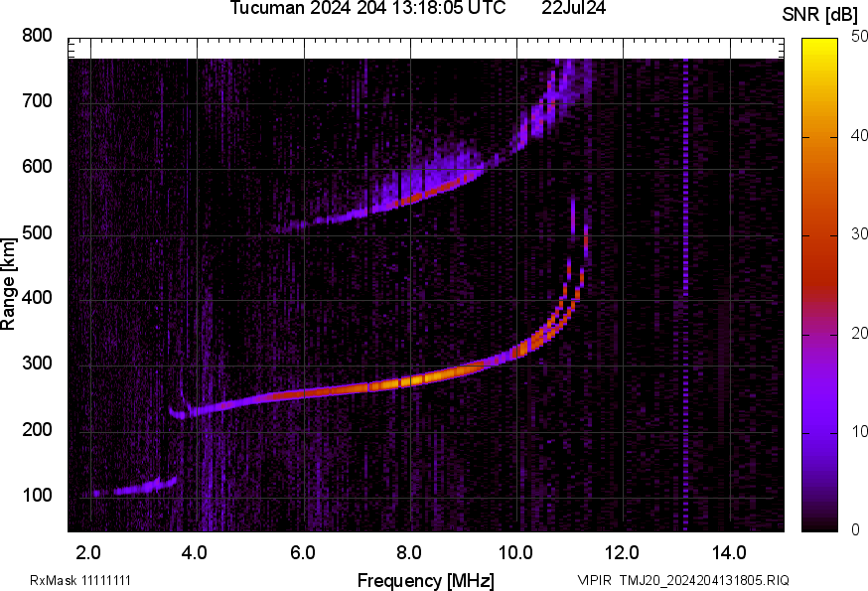Image resolution: width=868 pixels, height=591 pixels.
Task: Click frequency tick label 6.0
Action: pyautogui.click(x=302, y=553)
